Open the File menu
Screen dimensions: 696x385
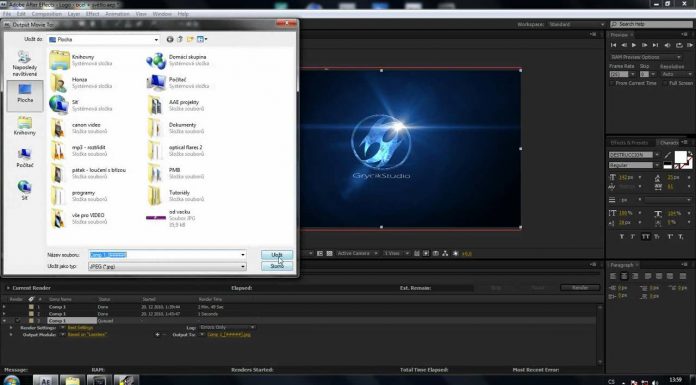pos(7,14)
